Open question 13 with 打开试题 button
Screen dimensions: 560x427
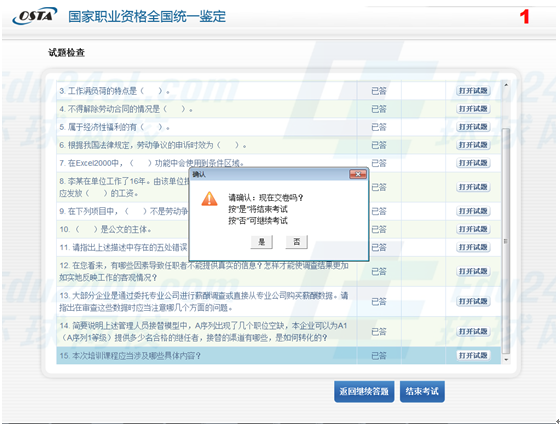(473, 301)
